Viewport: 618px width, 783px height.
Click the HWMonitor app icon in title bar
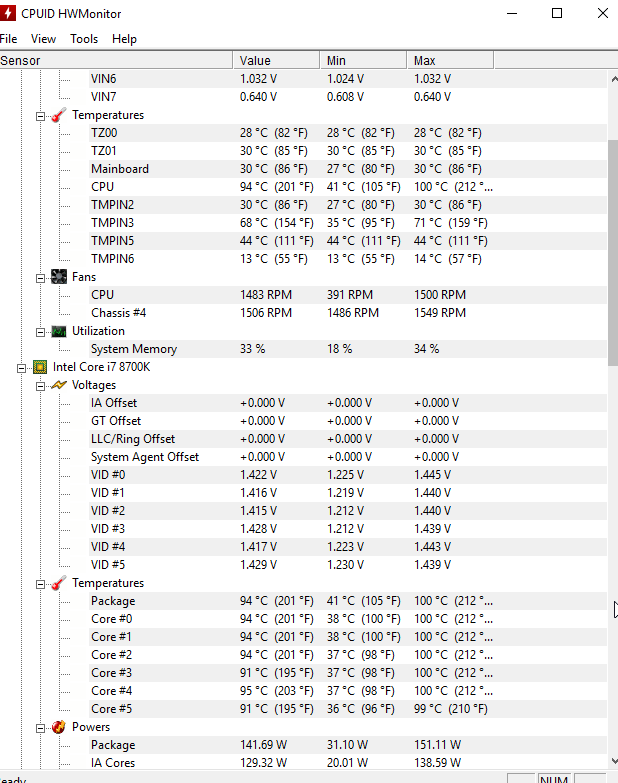point(7,13)
